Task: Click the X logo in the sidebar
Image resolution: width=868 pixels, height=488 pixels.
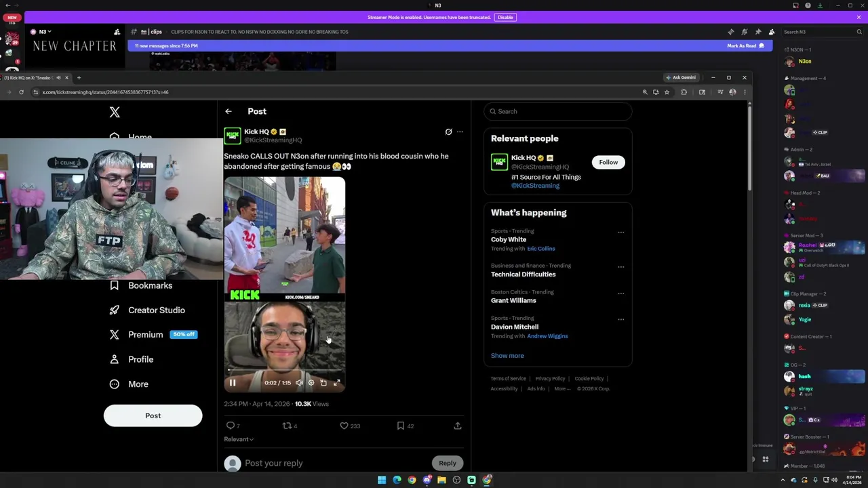Action: [x=115, y=113]
